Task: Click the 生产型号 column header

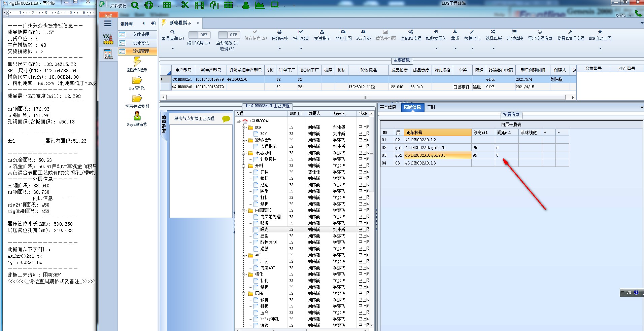Action: click(x=183, y=70)
